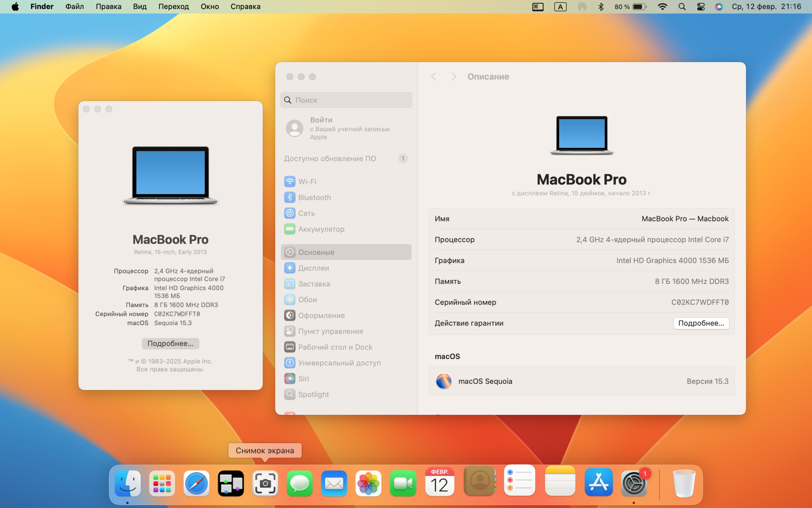Select Основные in settings sidebar
The width and height of the screenshot is (812, 508).
coord(346,252)
